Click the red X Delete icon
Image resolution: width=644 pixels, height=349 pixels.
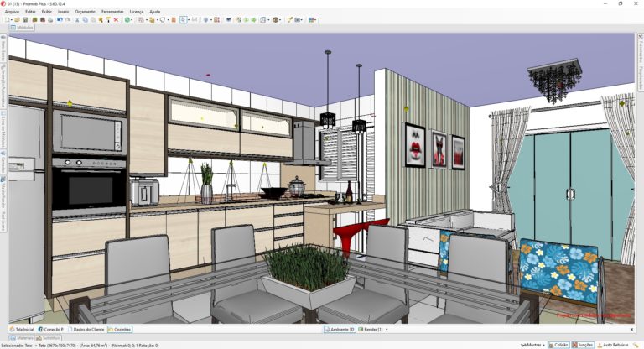pos(116,19)
